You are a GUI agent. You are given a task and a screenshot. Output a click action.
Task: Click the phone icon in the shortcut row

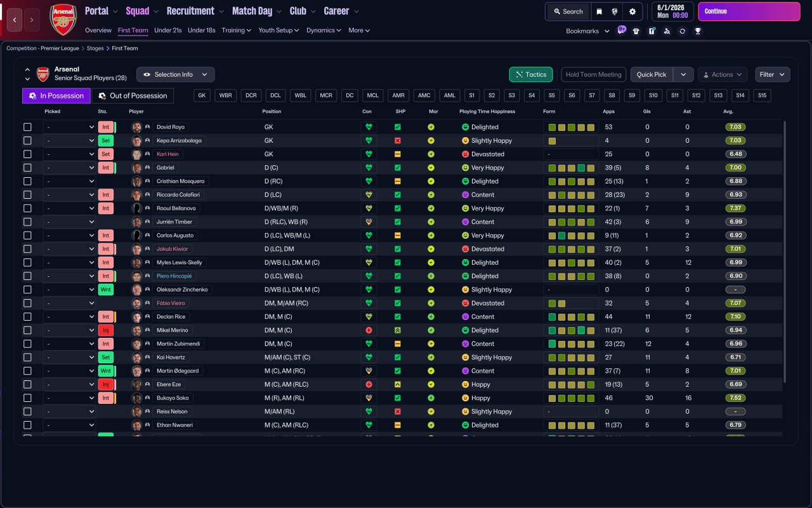coord(652,31)
